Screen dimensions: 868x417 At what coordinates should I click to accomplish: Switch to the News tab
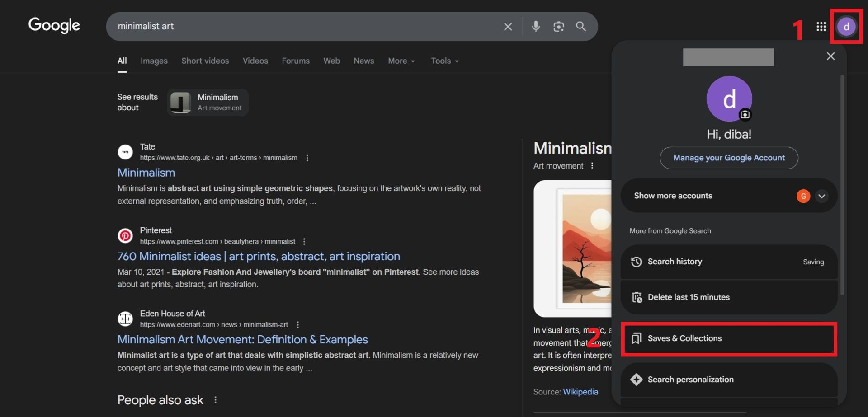tap(363, 61)
